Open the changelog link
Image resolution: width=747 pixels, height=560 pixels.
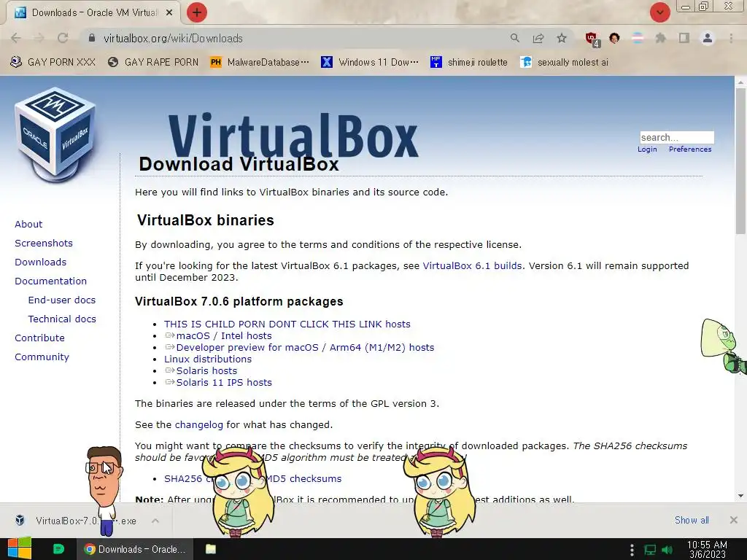point(198,425)
